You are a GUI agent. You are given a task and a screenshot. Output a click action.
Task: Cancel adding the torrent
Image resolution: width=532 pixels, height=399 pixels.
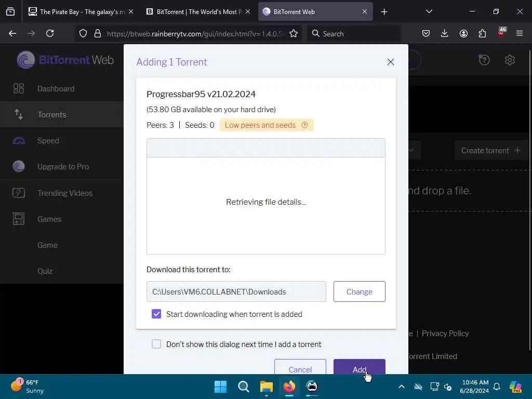(300, 367)
